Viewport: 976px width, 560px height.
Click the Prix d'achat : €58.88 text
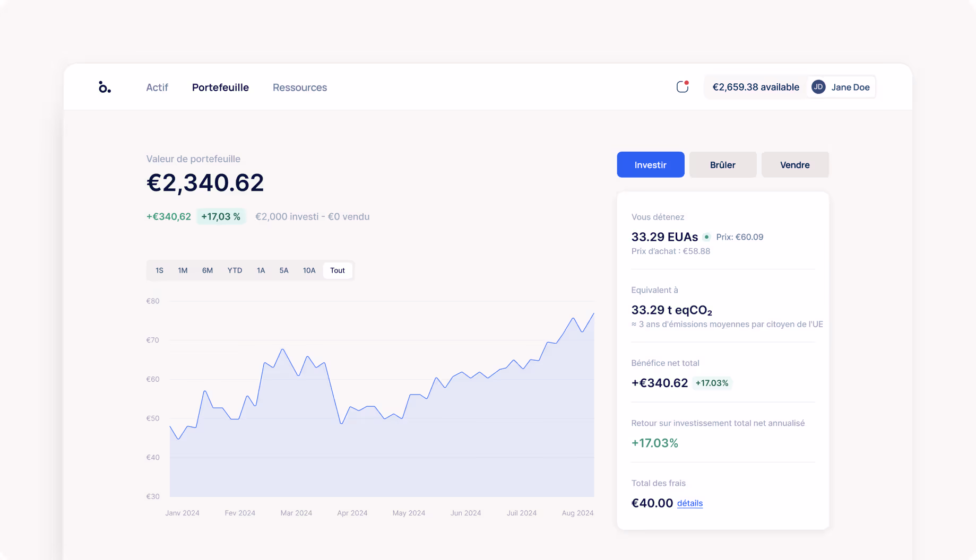click(x=671, y=251)
